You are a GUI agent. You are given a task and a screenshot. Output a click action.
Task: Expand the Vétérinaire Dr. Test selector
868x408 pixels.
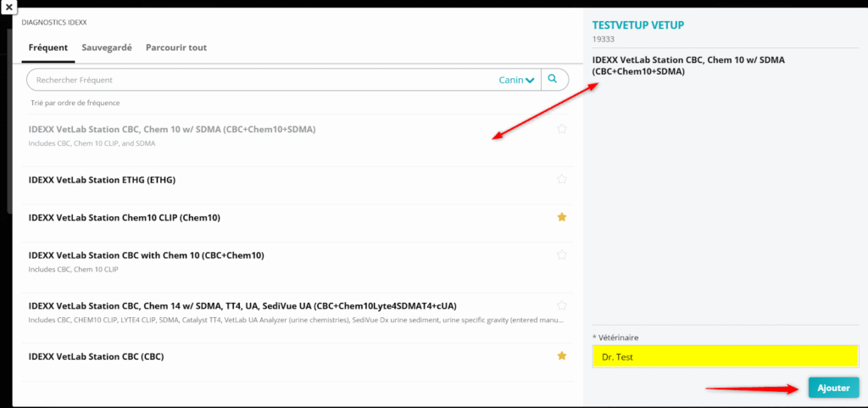pyautogui.click(x=725, y=356)
